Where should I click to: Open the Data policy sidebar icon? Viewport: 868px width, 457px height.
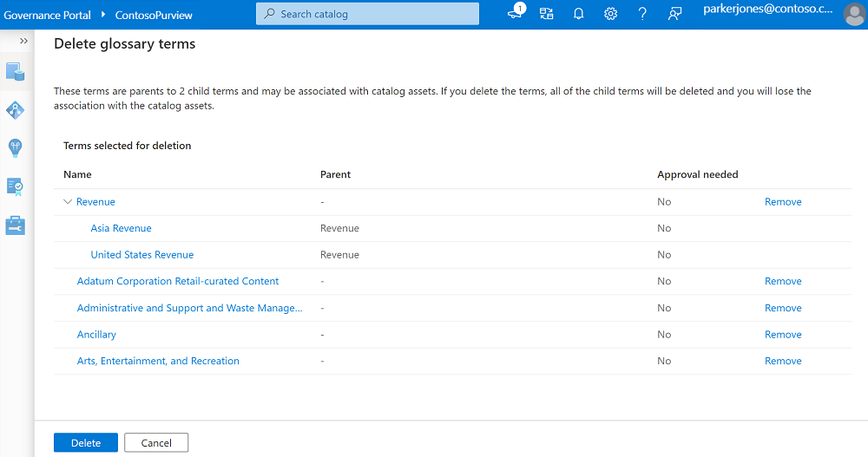(x=16, y=186)
